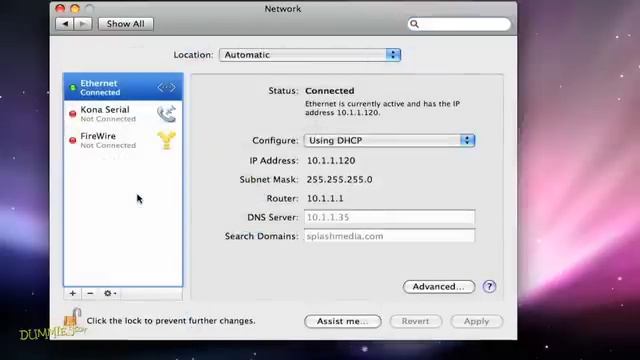
Task: Click the red Kona Serial status indicator
Action: pyautogui.click(x=73, y=114)
